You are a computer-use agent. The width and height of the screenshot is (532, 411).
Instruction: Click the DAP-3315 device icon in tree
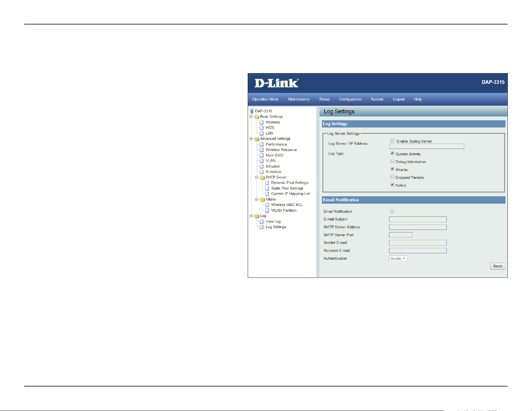(x=251, y=111)
